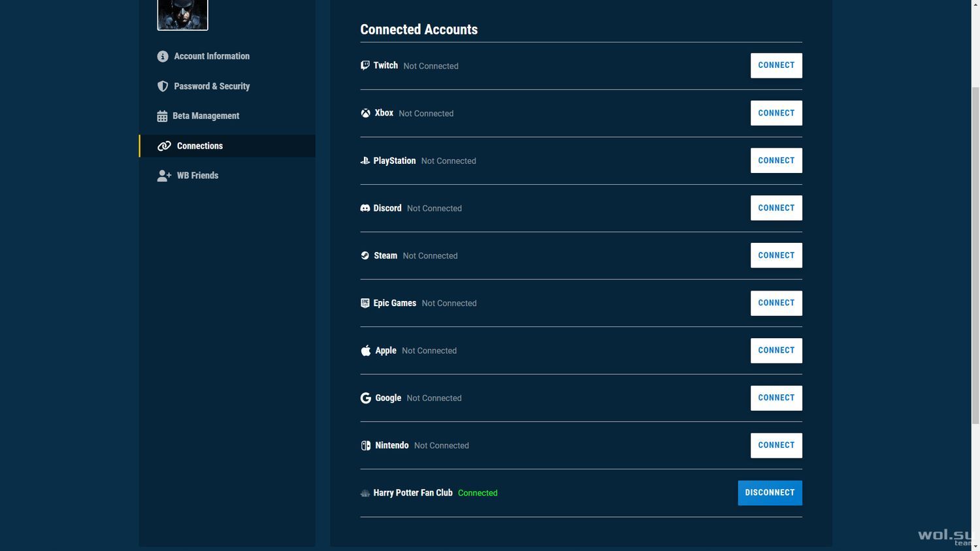The image size is (980, 551).
Task: Connect the Twitch account
Action: (x=776, y=65)
